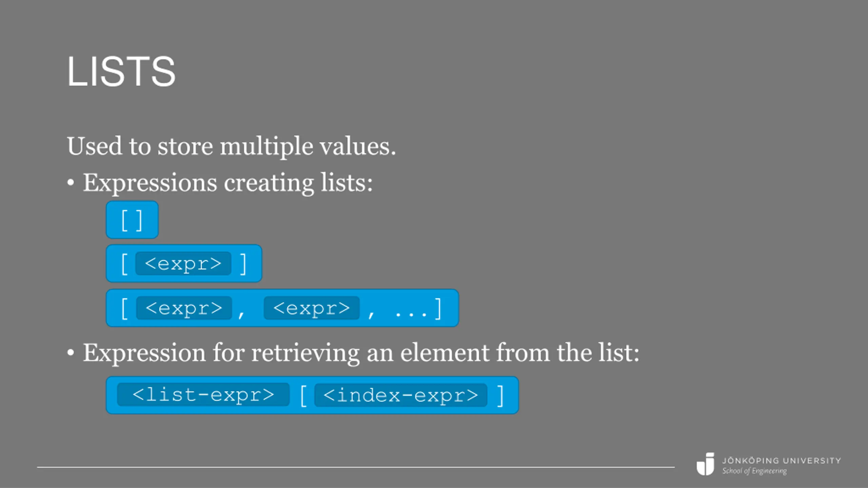Click the Jönköping University logo icon
Viewport: 868px width, 488px height.
pyautogui.click(x=706, y=464)
